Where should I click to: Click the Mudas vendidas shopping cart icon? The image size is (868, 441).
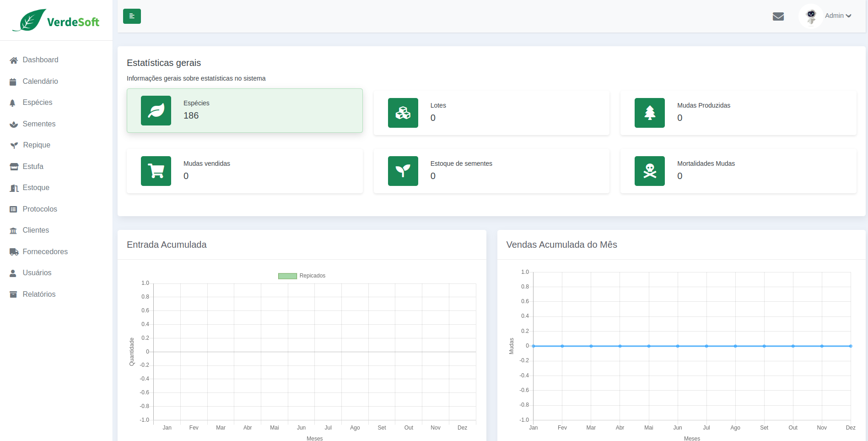pos(156,171)
